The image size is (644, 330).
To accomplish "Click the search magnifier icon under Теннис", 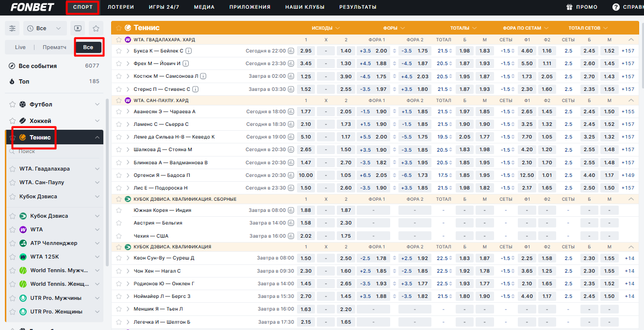I will coord(12,152).
